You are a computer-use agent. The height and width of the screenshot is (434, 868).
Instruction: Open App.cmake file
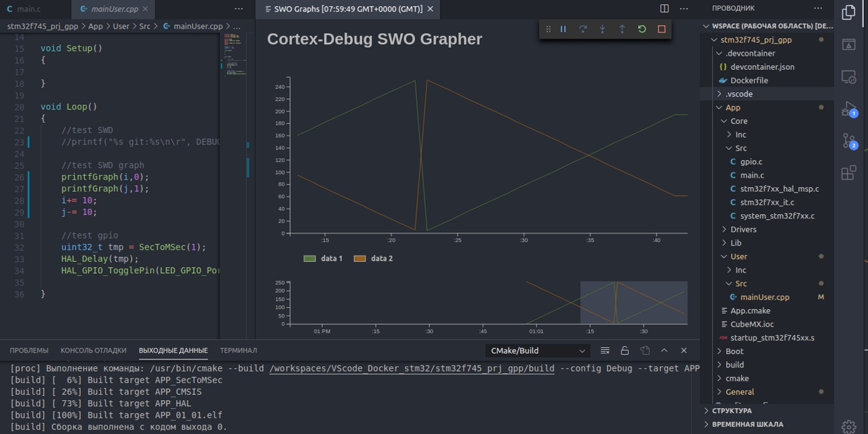(x=767, y=311)
